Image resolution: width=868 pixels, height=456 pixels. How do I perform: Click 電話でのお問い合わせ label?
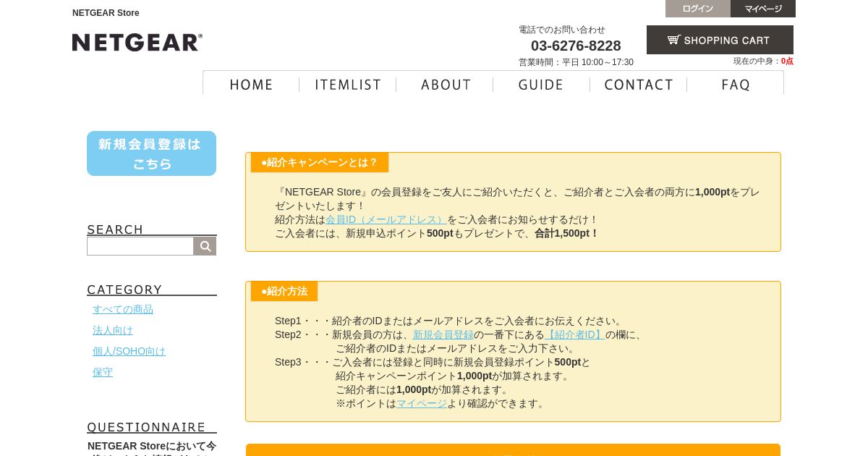(x=562, y=30)
